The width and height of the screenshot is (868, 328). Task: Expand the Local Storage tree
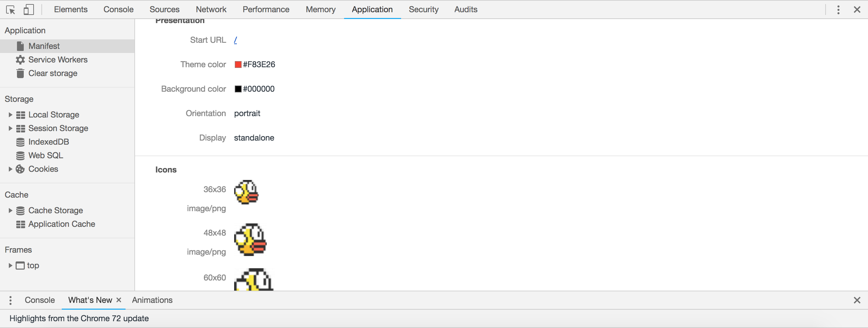click(x=10, y=115)
